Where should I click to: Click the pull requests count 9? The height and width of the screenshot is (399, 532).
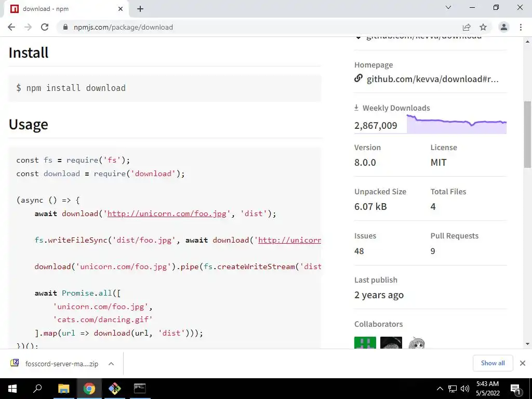[433, 251]
